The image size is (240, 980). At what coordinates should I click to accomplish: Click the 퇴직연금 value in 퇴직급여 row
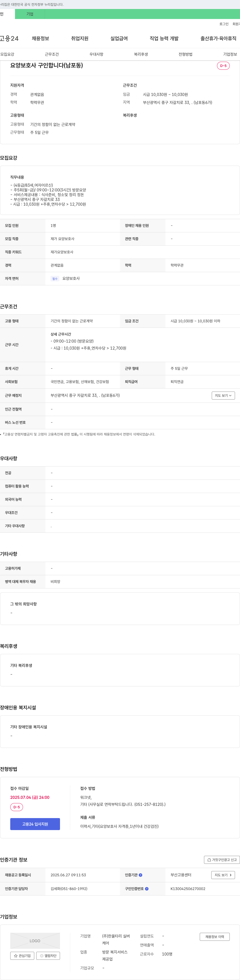(x=177, y=382)
